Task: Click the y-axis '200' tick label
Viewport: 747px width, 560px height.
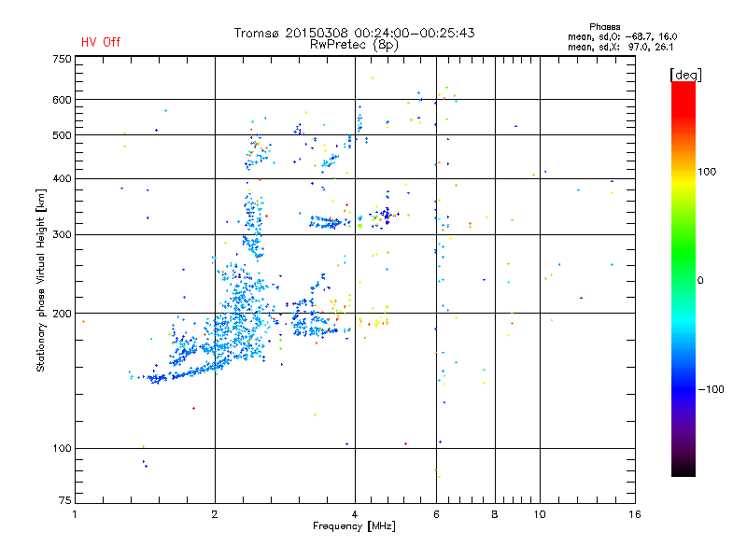Action: click(62, 314)
